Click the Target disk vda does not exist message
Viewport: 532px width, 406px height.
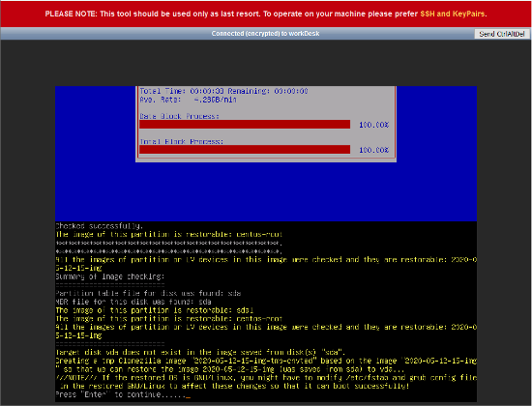(x=200, y=352)
